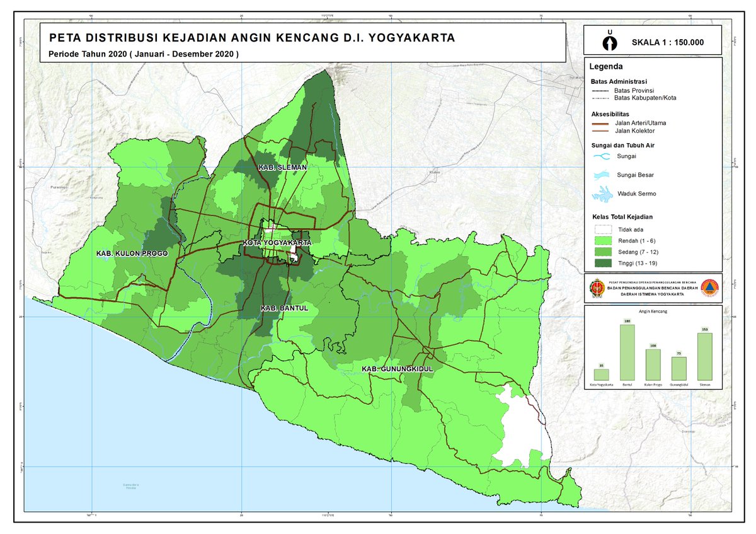Click the 'Sedang (7 - 12)' green swatch

[x=602, y=251]
